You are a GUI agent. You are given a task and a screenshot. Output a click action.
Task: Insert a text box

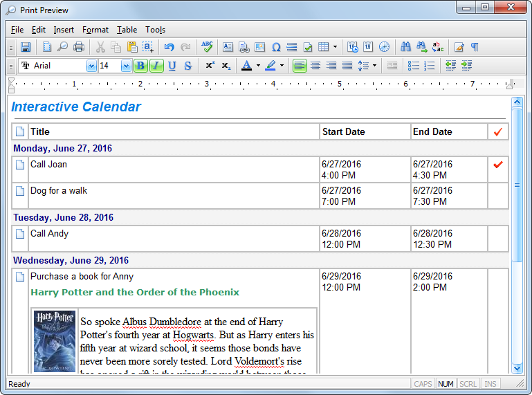tap(228, 47)
